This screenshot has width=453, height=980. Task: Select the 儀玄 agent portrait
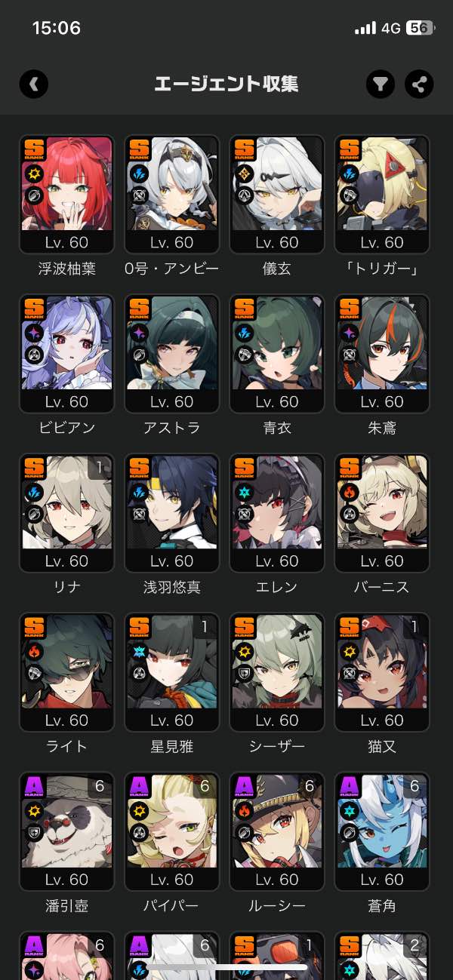[277, 194]
